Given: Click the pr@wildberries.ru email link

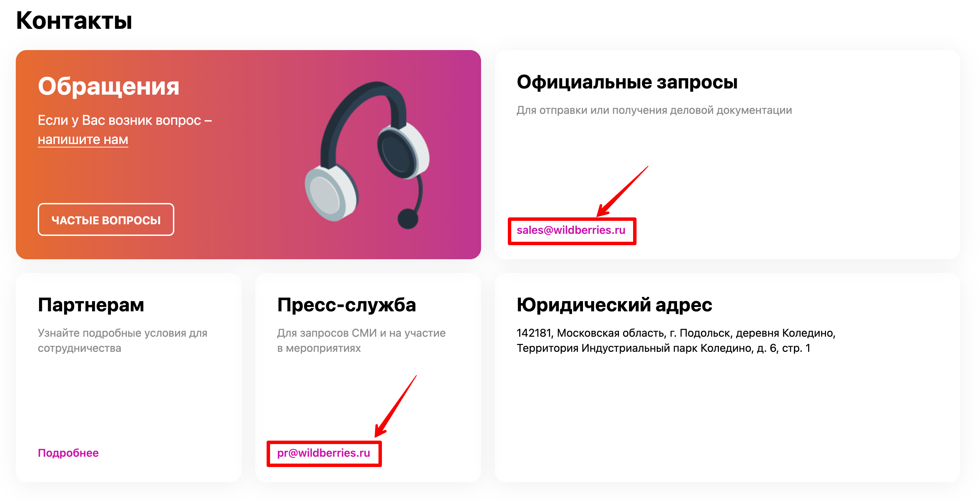Looking at the screenshot, I should (x=323, y=453).
